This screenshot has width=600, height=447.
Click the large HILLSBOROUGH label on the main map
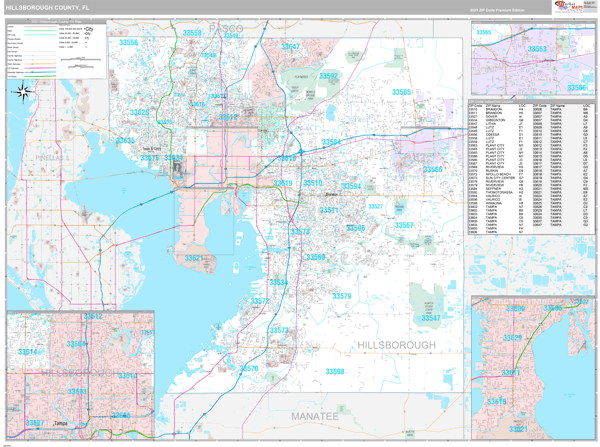tap(396, 345)
